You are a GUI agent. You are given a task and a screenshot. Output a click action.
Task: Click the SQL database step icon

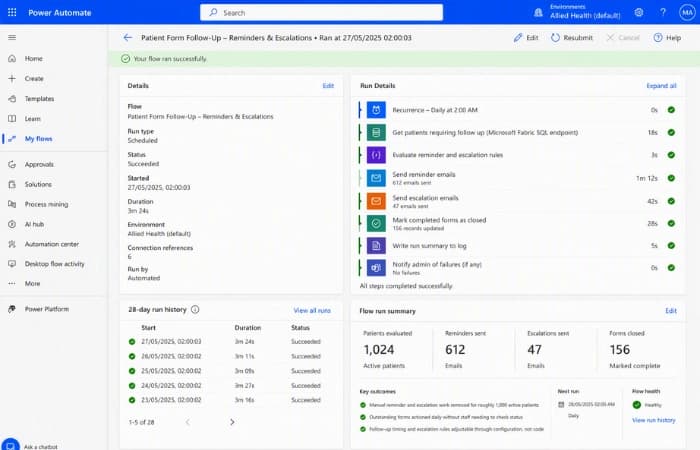[376, 133]
